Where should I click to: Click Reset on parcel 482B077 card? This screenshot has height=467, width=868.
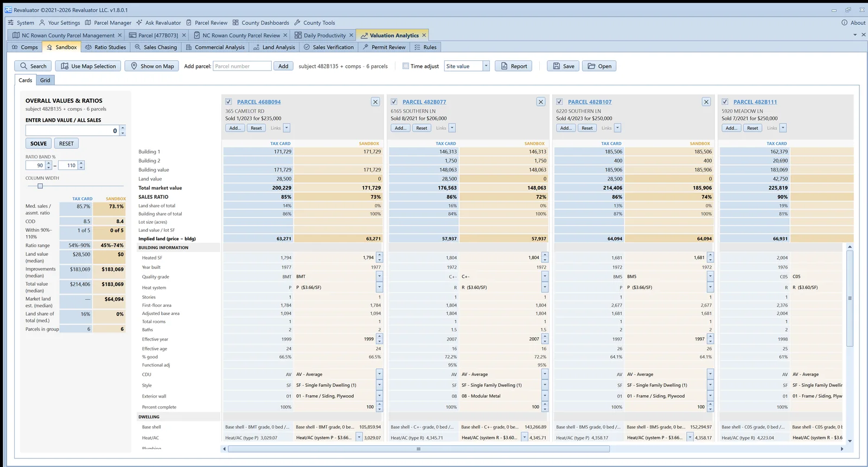[422, 128]
